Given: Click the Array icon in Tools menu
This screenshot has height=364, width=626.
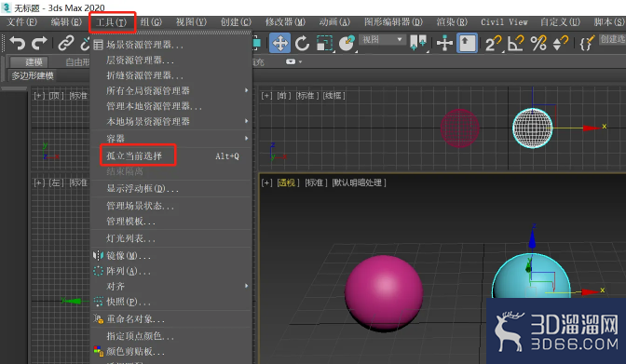Looking at the screenshot, I should pos(98,271).
